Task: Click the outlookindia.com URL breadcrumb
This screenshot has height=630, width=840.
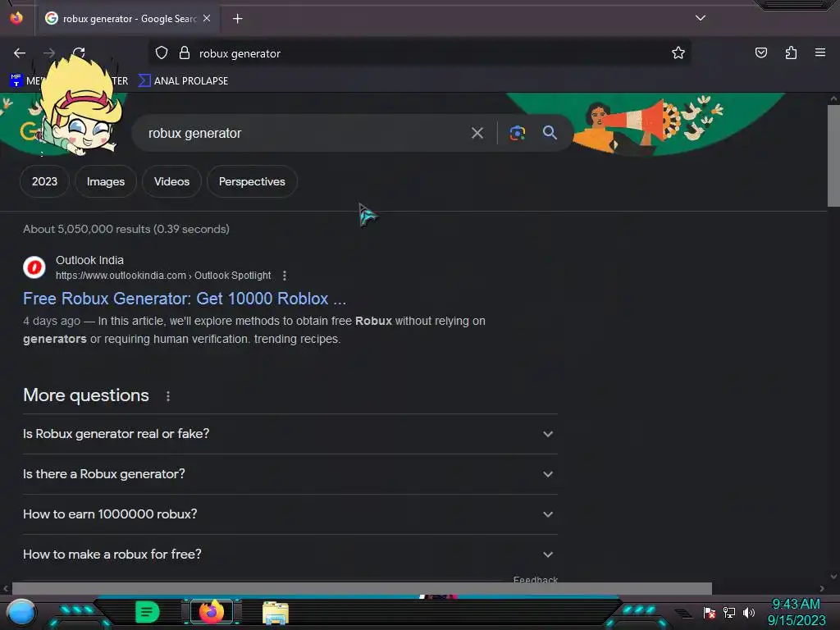Action: [163, 276]
